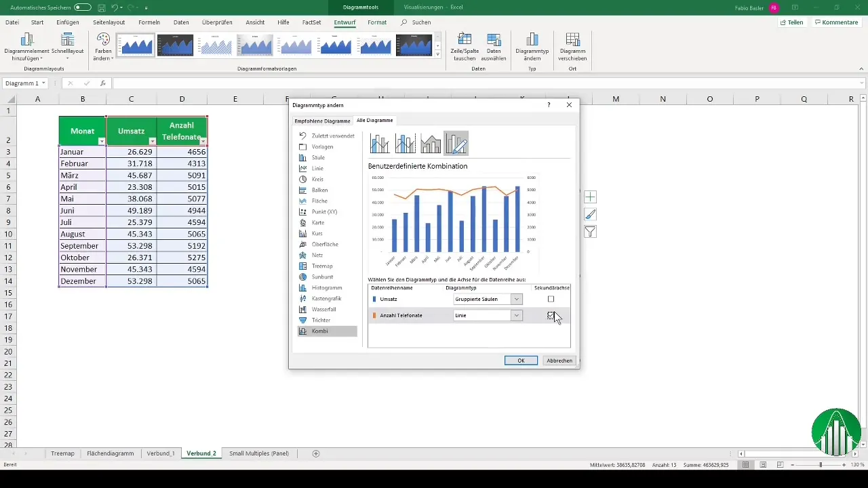The height and width of the screenshot is (488, 868).
Task: Click the Farben ändern palette icon
Action: click(103, 39)
